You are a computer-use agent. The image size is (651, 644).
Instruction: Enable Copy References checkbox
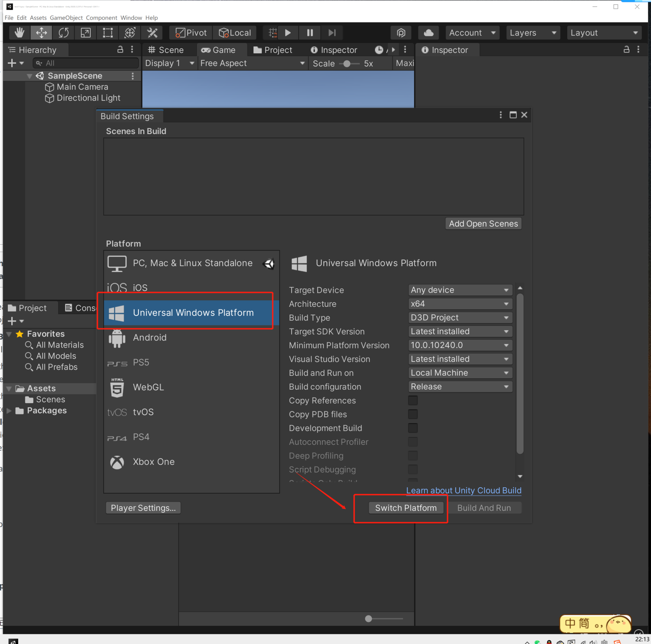click(413, 401)
